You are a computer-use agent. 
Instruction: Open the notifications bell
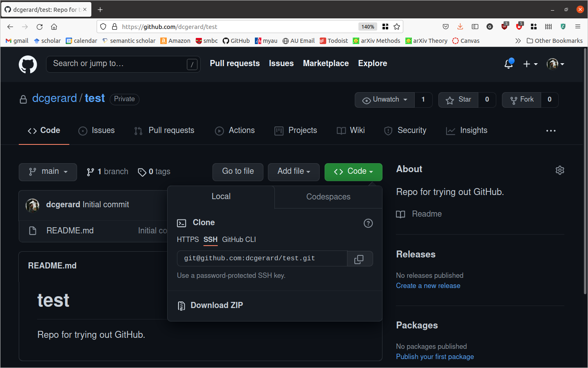(x=508, y=64)
